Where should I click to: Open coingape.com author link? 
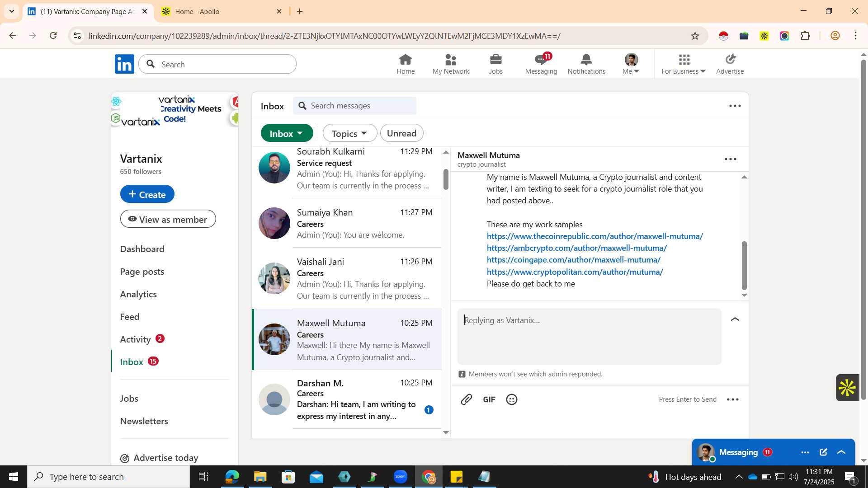coord(573,259)
